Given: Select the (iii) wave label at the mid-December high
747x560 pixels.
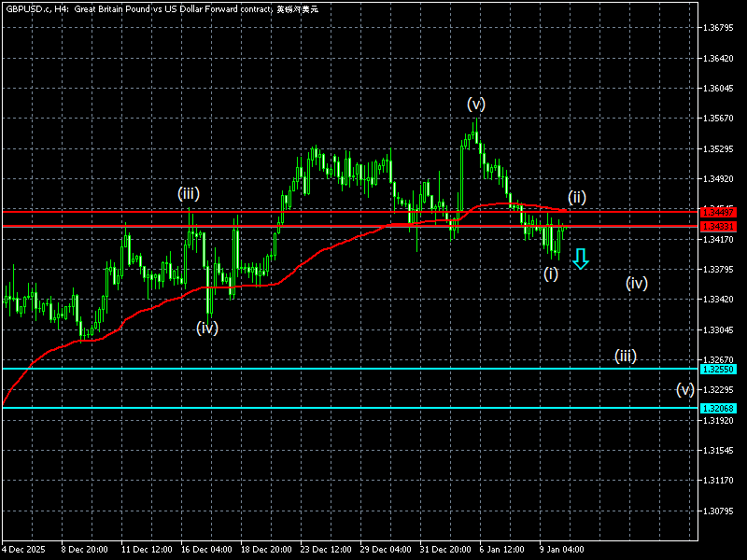Looking at the screenshot, I should 189,194.
